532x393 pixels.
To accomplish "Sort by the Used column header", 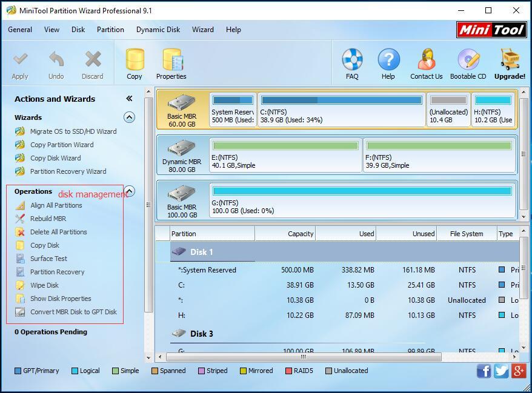I will tap(346, 234).
